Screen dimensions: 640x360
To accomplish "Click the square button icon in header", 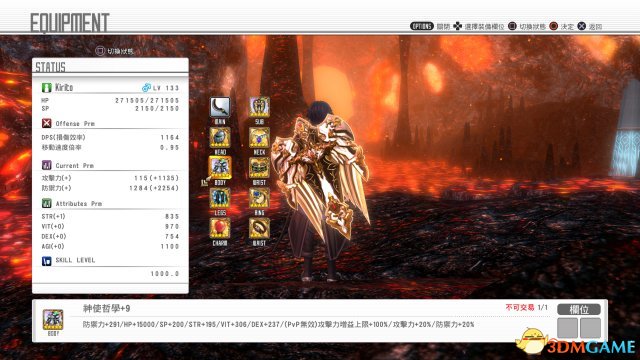I will tap(512, 26).
